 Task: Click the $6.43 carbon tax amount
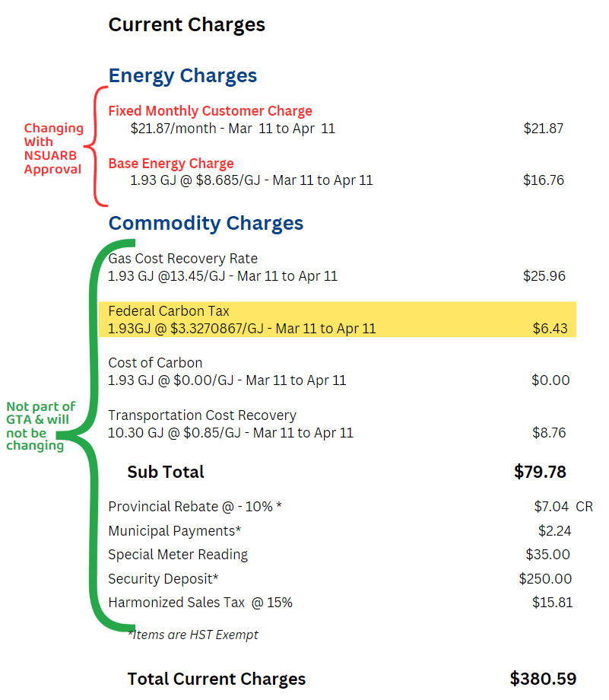[x=549, y=328]
